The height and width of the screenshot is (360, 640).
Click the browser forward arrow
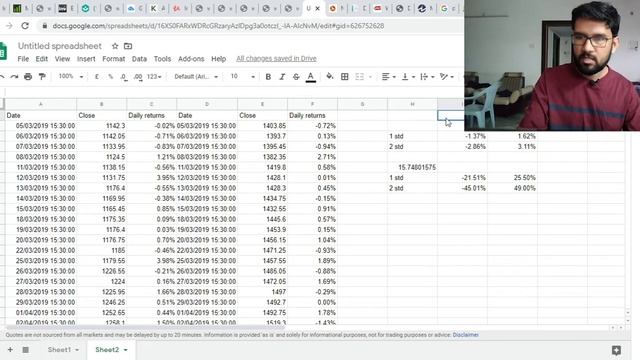[9, 26]
